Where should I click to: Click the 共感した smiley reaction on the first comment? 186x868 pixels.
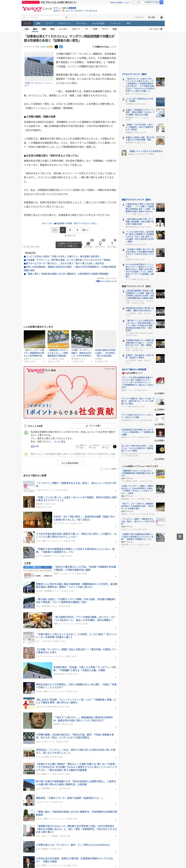point(82,446)
